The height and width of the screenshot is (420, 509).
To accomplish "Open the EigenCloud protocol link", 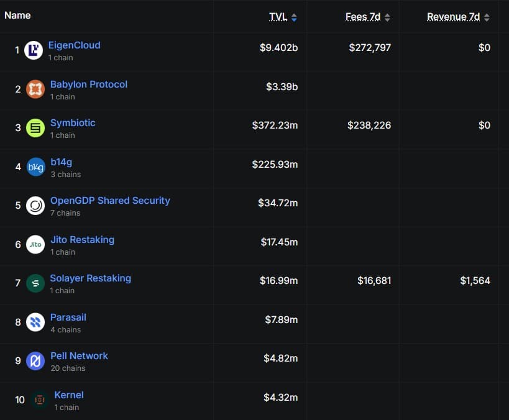I will pos(74,45).
